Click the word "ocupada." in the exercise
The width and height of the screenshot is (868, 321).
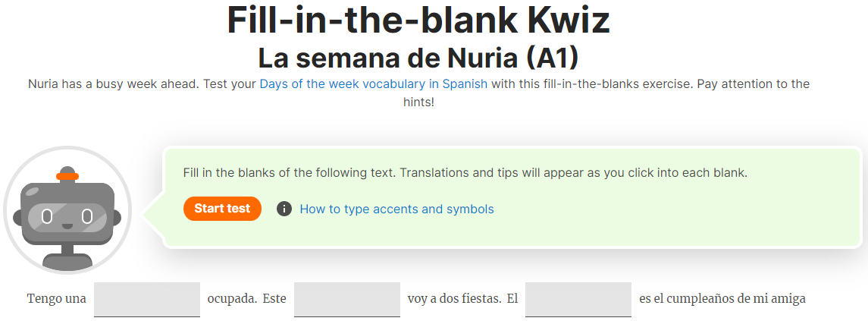tap(232, 299)
